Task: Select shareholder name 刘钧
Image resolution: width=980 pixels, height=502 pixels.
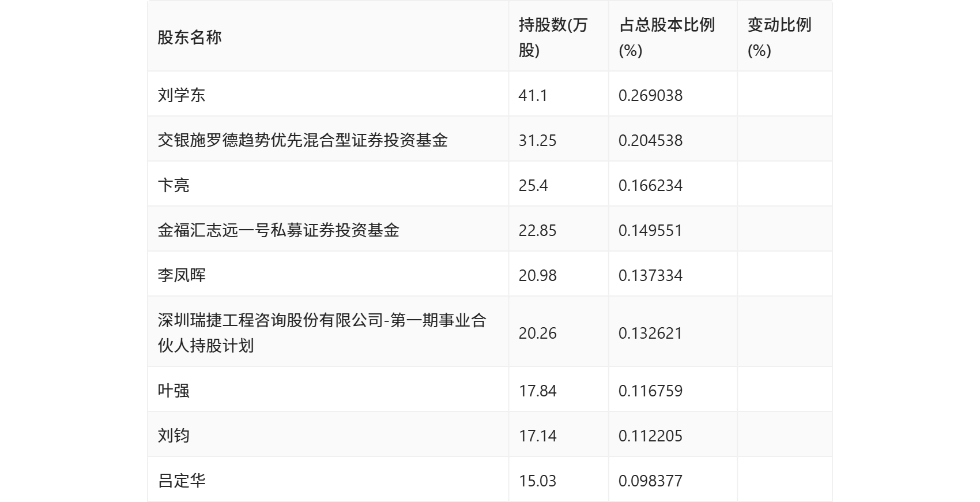Action: click(x=174, y=436)
